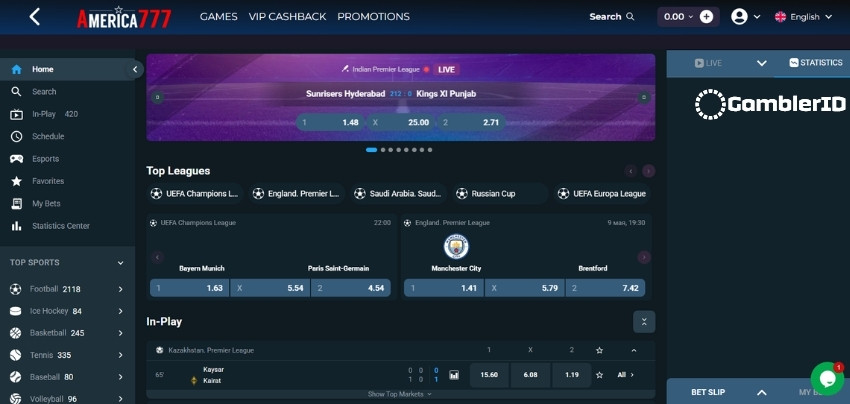850x404 pixels.
Task: Show previous featured match arrow
Action: pos(157,257)
